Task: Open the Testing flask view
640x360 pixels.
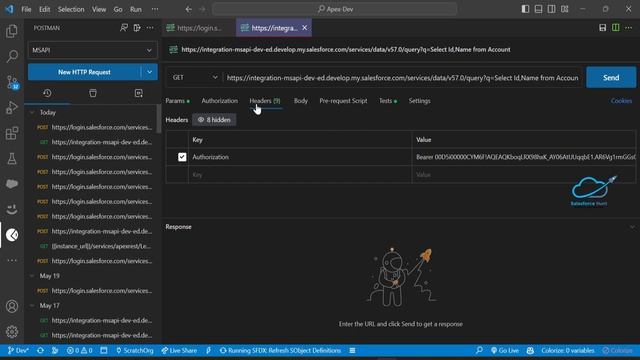Action: (12, 159)
